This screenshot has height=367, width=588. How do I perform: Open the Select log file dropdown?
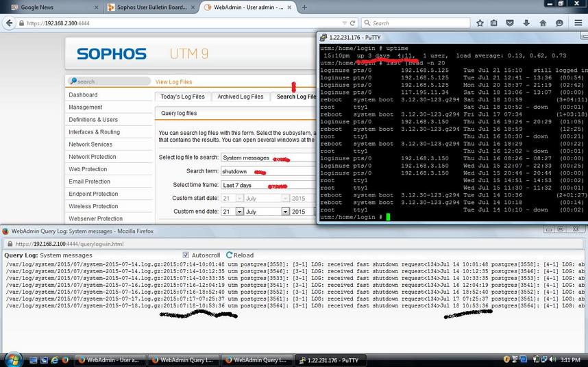point(269,157)
